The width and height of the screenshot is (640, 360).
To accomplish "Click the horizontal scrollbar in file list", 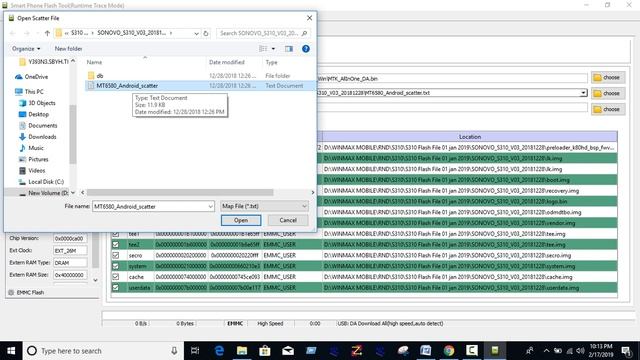I will [180, 192].
